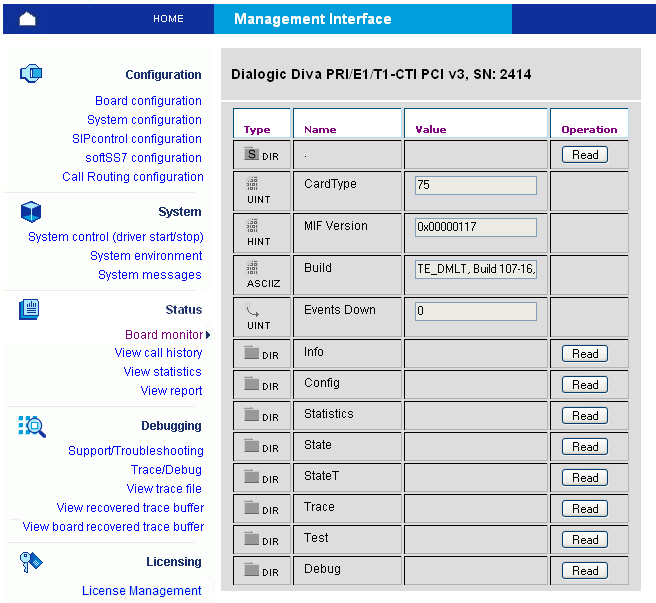Viewport: 656px width, 603px height.
Task: Open SIPcontrol configuration link
Action: click(x=137, y=139)
